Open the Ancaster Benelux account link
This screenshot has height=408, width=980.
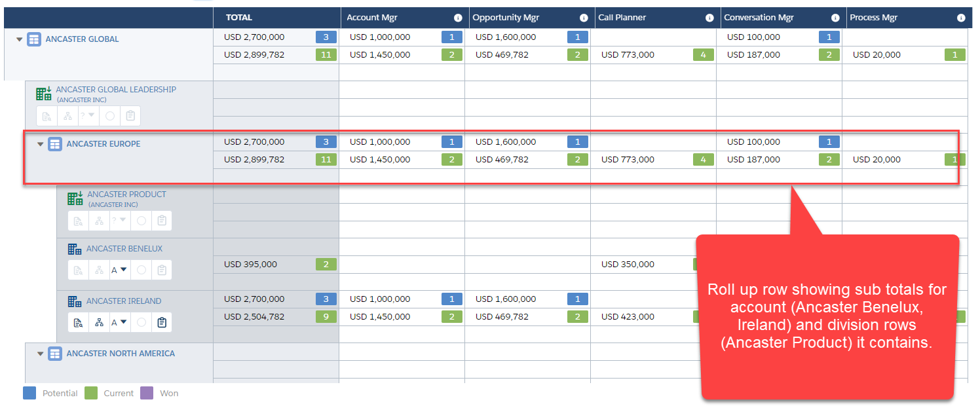pos(124,249)
